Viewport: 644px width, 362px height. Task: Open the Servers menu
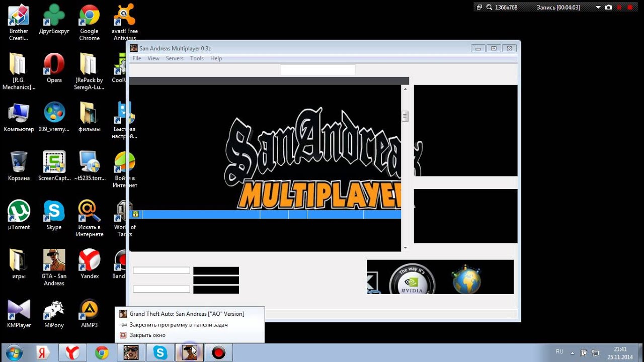[175, 58]
